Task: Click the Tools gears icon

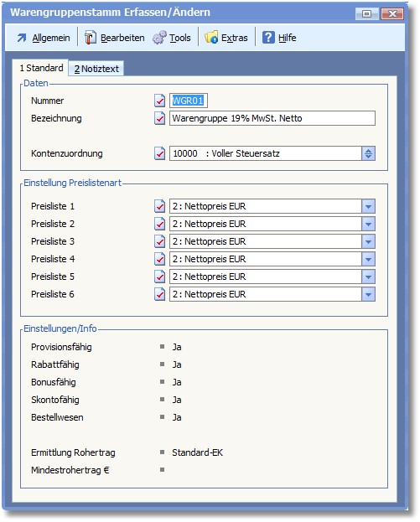Action: [x=159, y=37]
